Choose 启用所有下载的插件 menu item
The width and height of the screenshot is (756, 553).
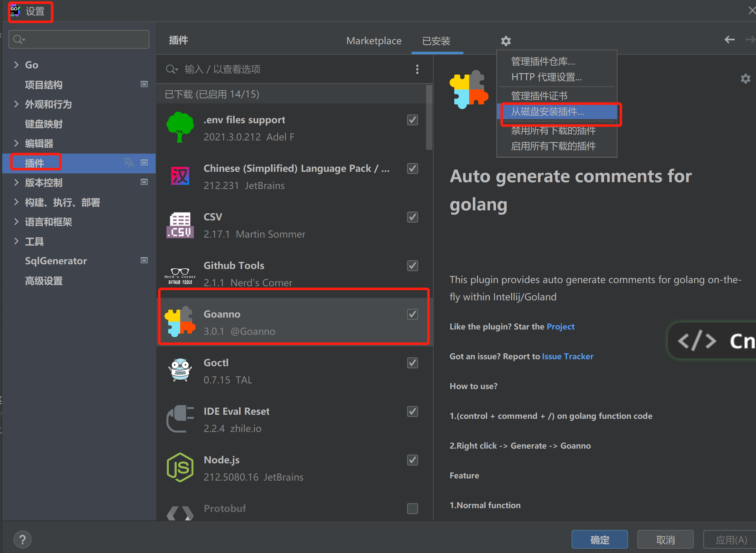(x=557, y=146)
